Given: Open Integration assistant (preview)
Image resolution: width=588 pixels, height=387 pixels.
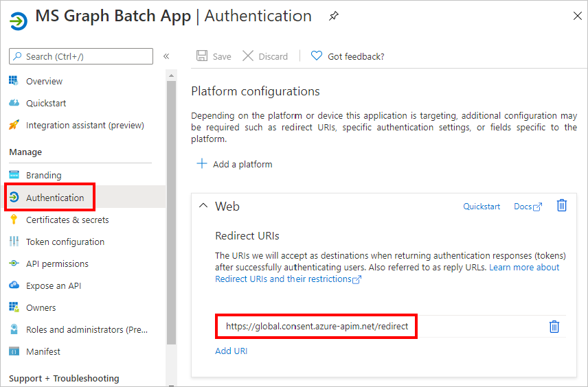Looking at the screenshot, I should 85,125.
